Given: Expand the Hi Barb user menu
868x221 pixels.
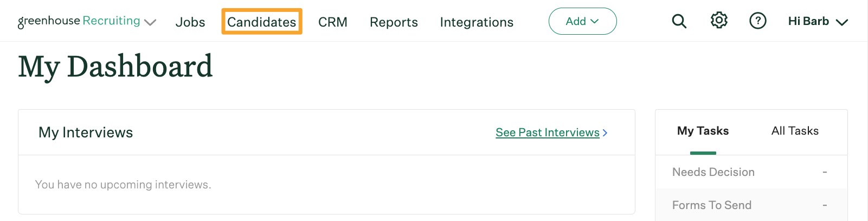Looking at the screenshot, I should (x=818, y=21).
